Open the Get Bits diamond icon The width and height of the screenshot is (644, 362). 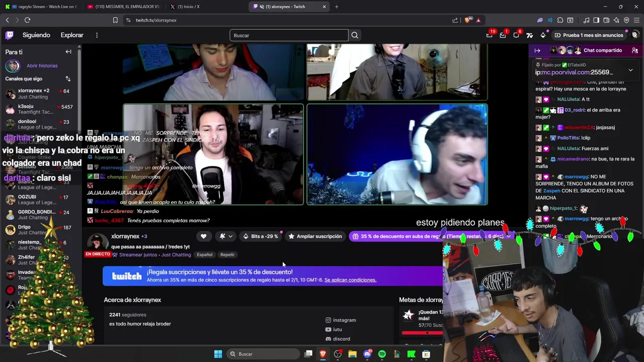click(543, 35)
